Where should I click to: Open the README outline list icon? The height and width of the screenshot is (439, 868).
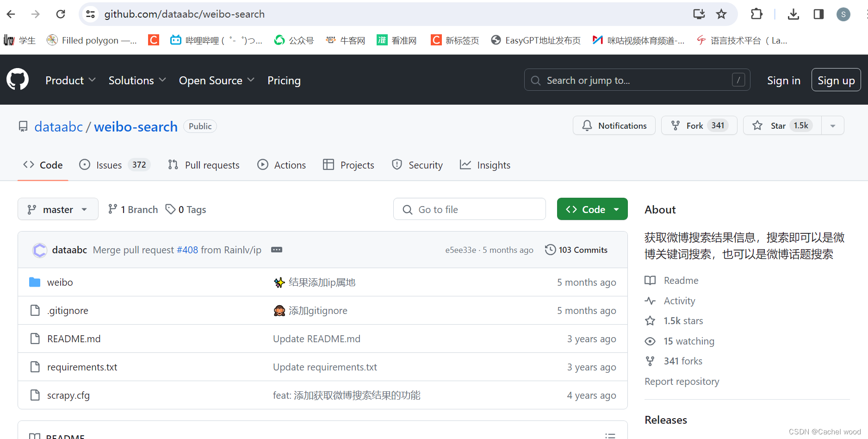coord(610,436)
